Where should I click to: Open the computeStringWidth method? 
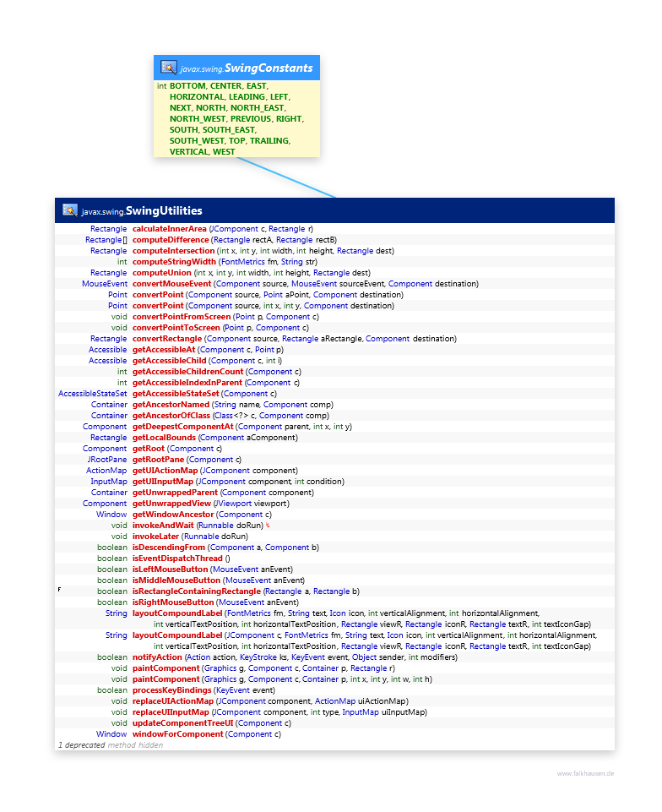pyautogui.click(x=174, y=262)
